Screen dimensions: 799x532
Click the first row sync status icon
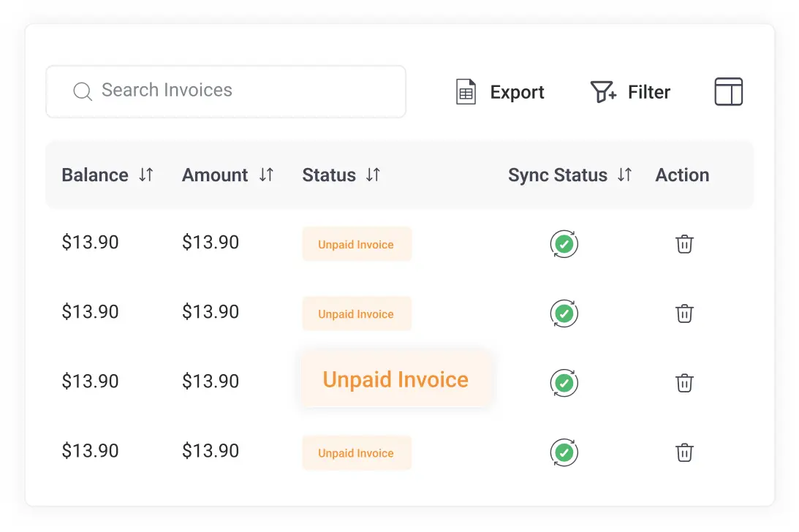coord(564,244)
